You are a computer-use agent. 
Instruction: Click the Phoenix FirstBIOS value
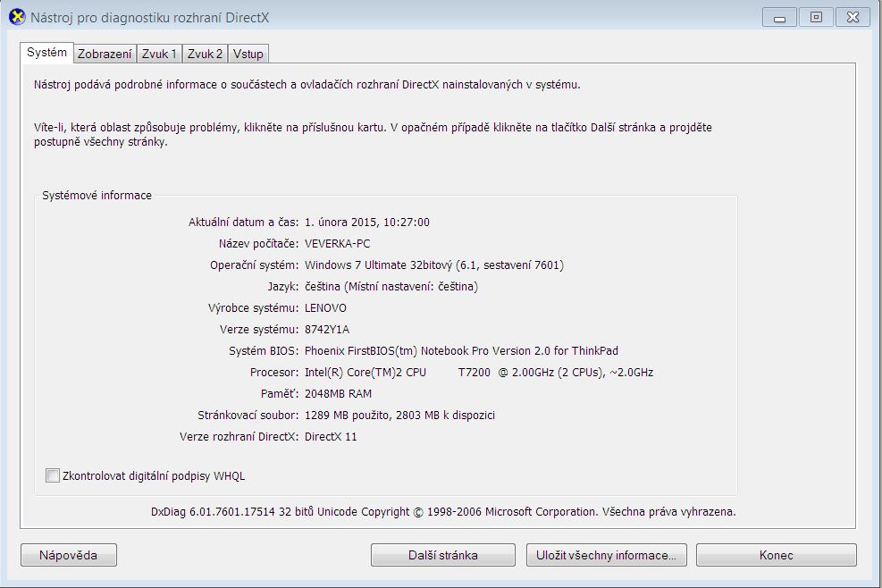pyautogui.click(x=461, y=350)
